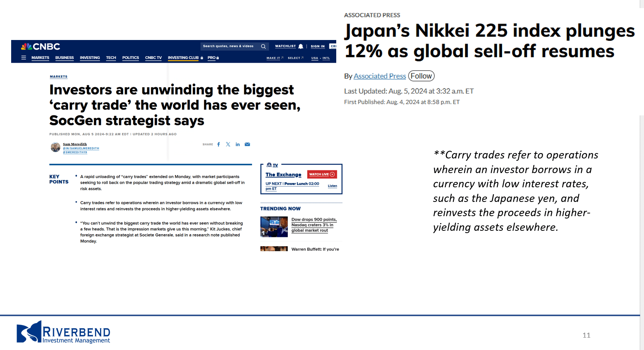Share article on Facebook

point(219,145)
